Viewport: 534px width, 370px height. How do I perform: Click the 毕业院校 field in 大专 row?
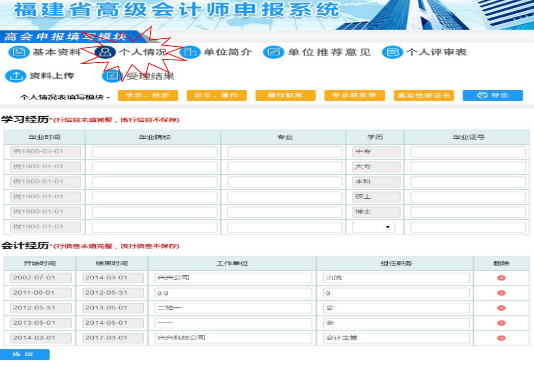155,167
